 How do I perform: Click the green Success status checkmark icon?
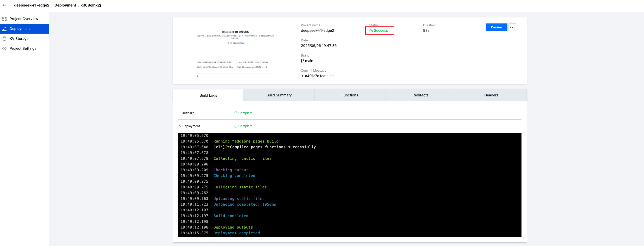pyautogui.click(x=371, y=31)
